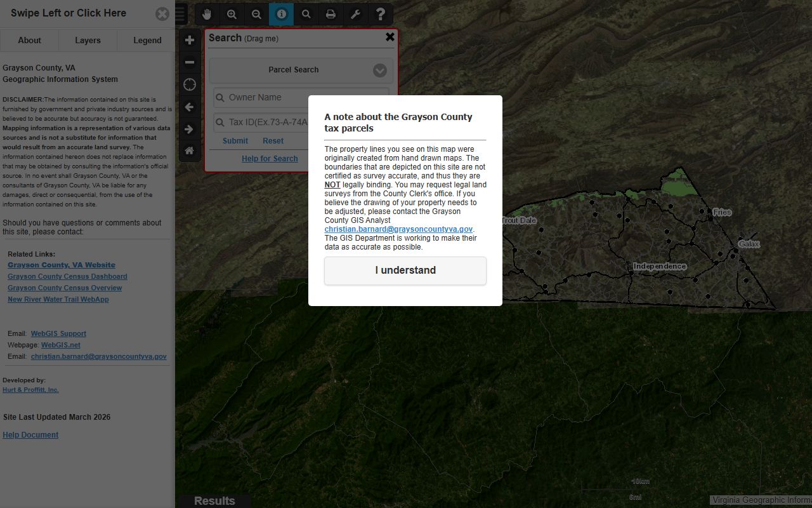This screenshot has height=508, width=812.
Task: Click the Trout Dale map label
Action: (519, 220)
